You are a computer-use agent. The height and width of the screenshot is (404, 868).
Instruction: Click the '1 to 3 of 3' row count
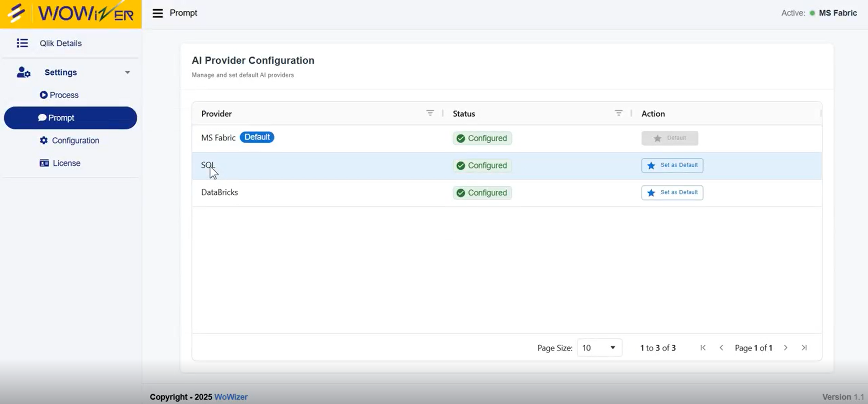coord(658,348)
